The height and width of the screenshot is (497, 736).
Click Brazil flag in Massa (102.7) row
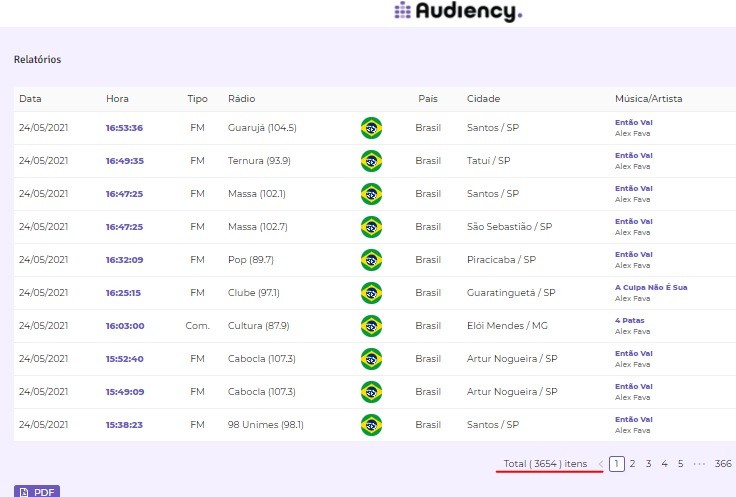pos(371,227)
